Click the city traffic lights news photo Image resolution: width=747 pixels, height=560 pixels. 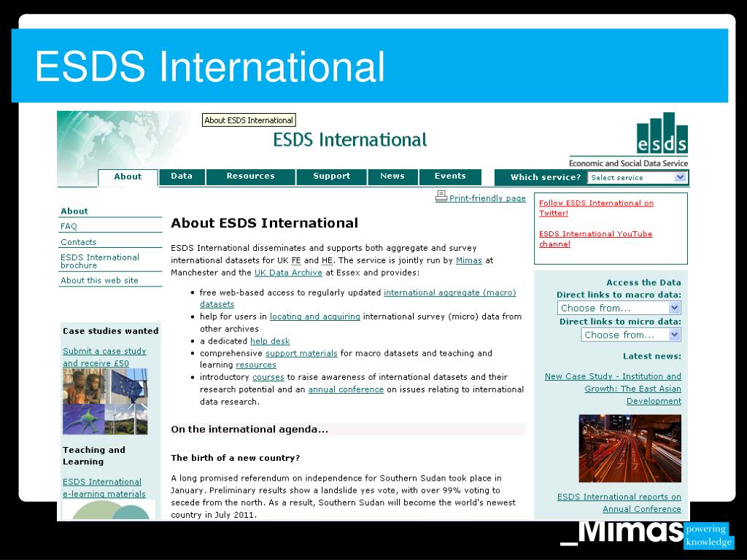click(630, 448)
